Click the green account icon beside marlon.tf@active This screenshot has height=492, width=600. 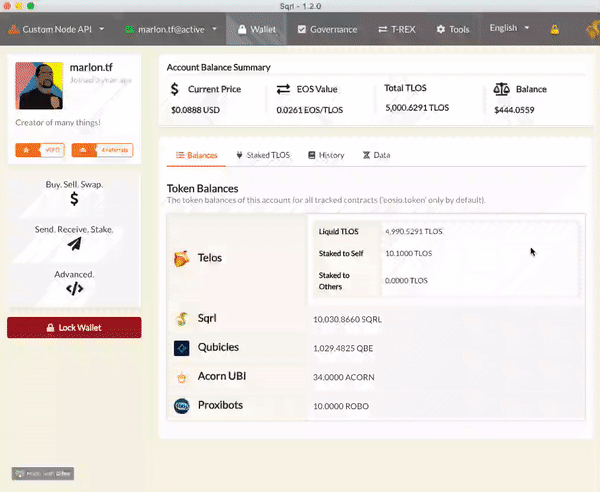pyautogui.click(x=130, y=29)
